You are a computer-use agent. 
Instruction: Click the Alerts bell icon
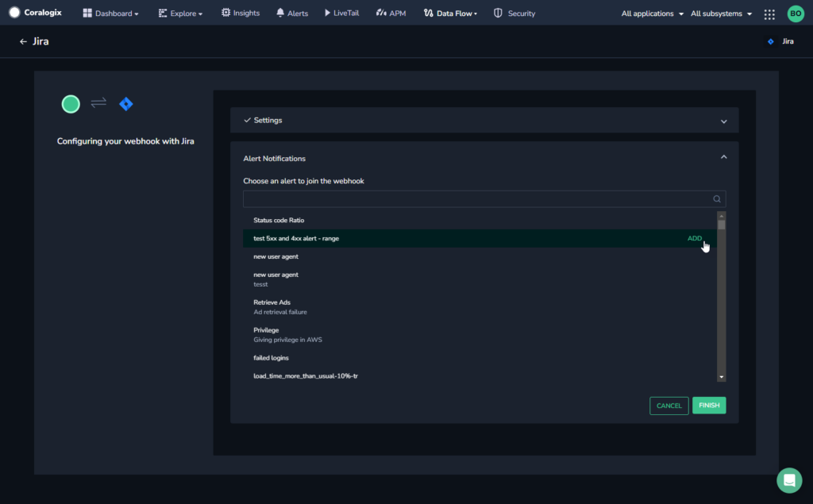point(280,13)
